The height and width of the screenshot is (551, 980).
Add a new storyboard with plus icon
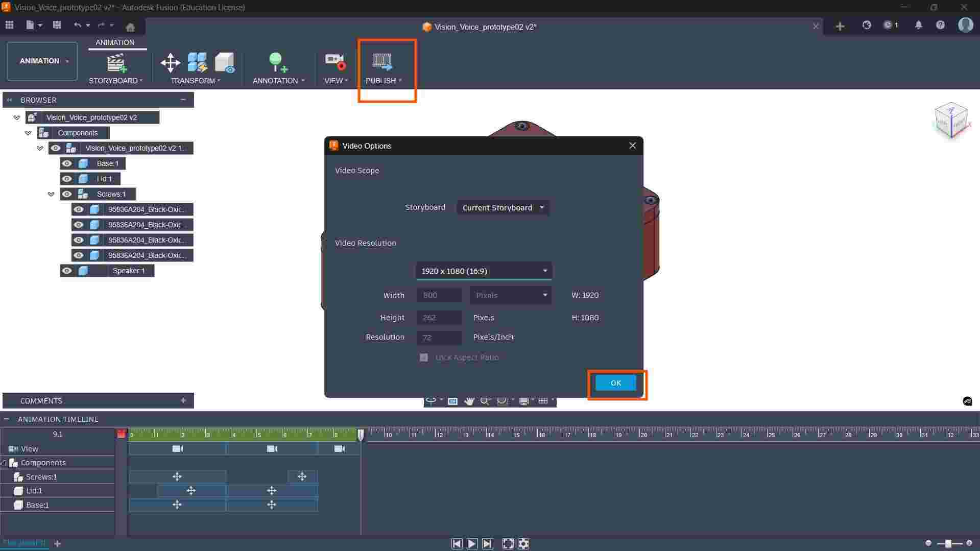58,544
